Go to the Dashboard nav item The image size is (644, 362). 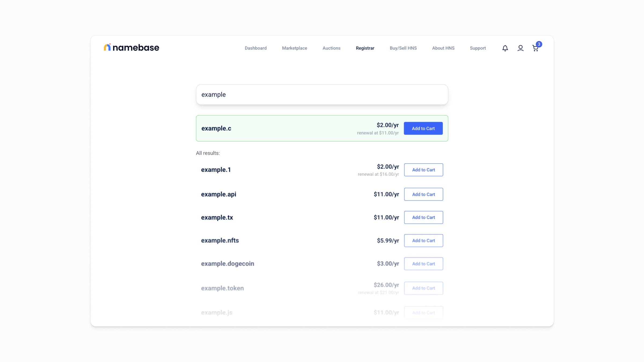255,48
